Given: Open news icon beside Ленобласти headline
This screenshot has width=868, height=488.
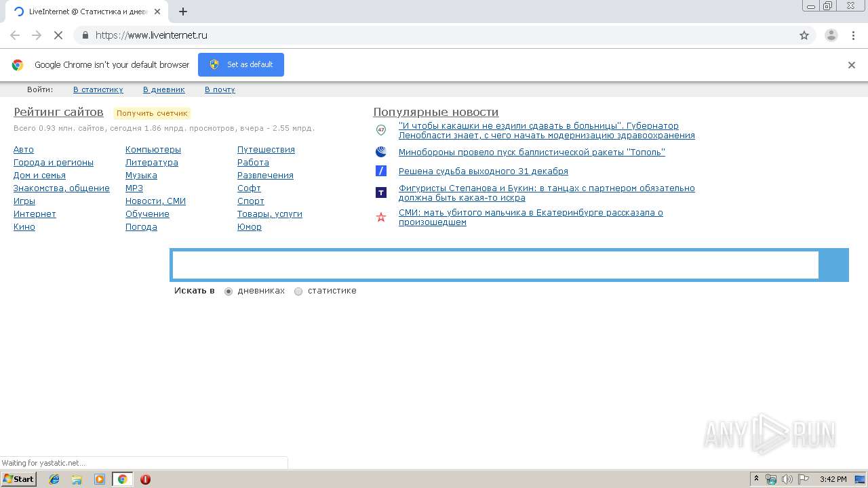Looking at the screenshot, I should click(x=381, y=130).
